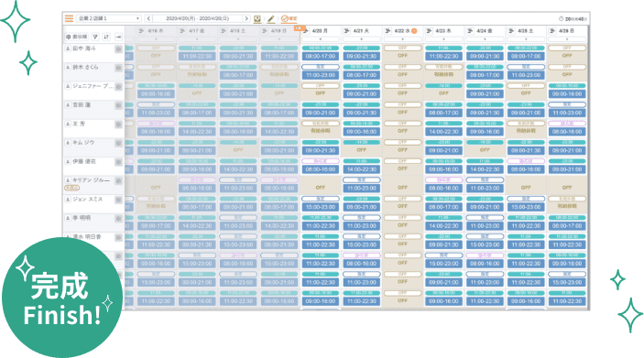Go to the next week
This screenshot has height=358, width=644.
click(x=246, y=18)
